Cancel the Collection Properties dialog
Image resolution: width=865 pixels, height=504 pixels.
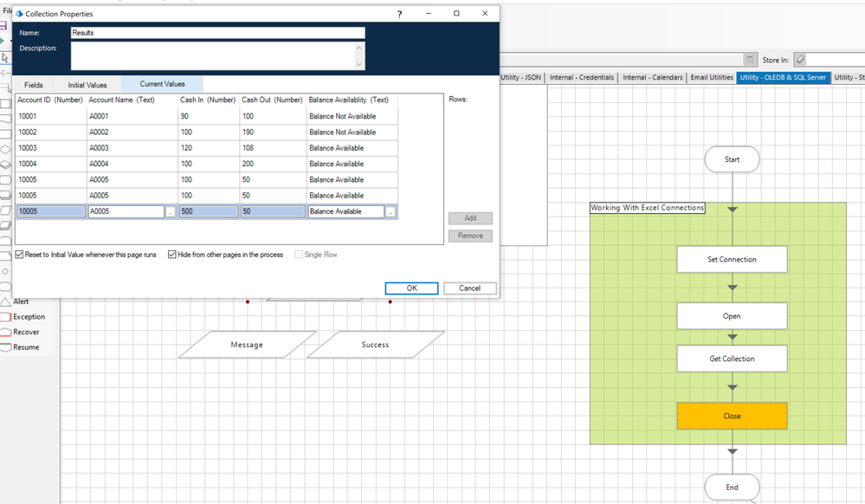pyautogui.click(x=469, y=288)
